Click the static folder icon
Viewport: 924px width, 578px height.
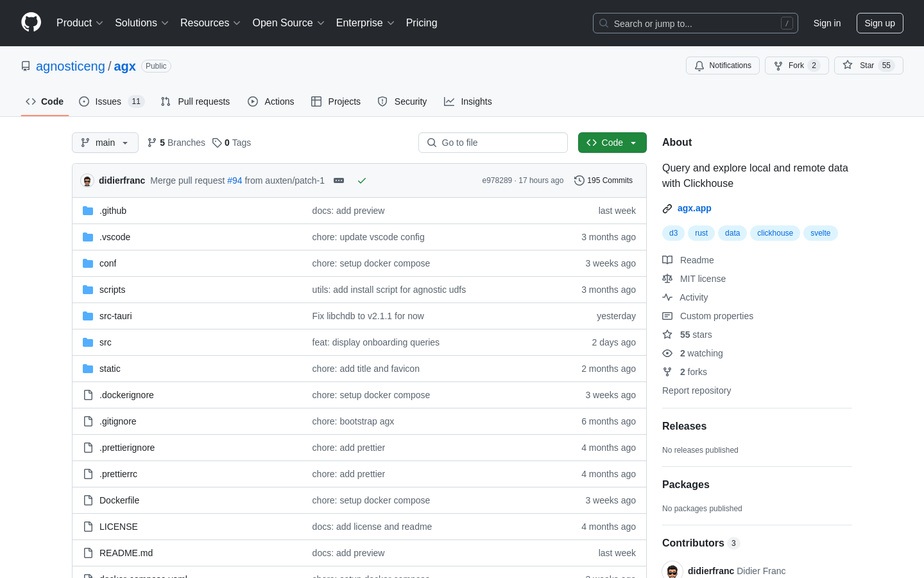[x=88, y=369]
